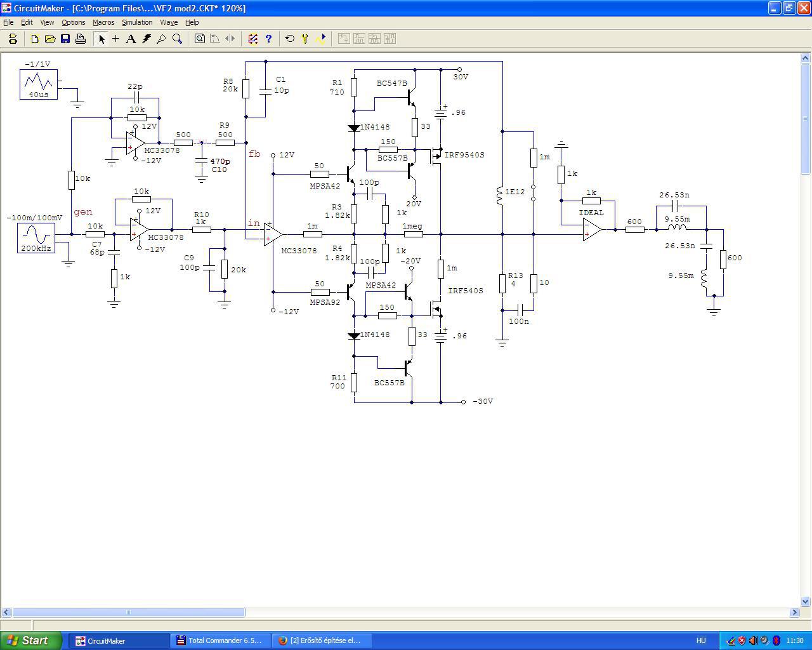Click the reset simulation icon
Image resolution: width=812 pixels, height=650 pixels.
click(290, 39)
